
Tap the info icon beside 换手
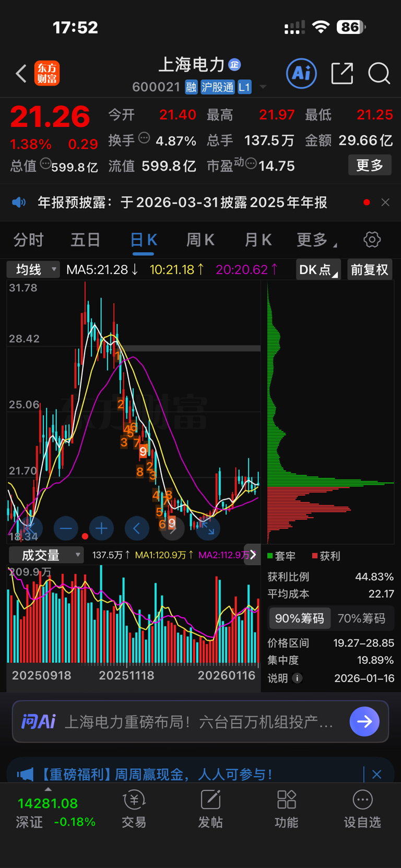point(144,138)
